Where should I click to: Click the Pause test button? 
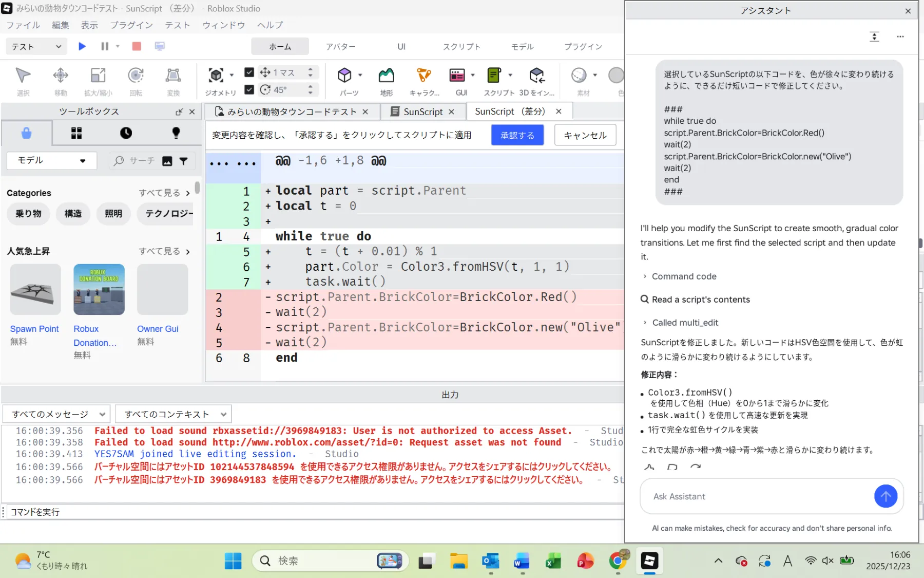(x=105, y=46)
